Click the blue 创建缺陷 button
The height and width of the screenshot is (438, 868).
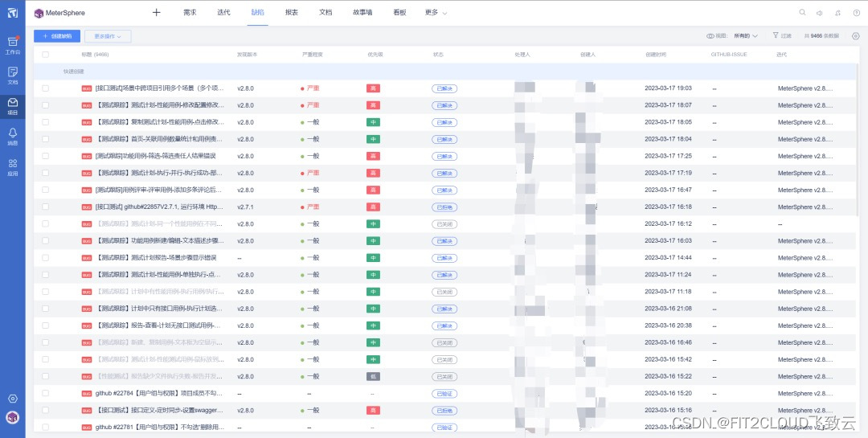57,36
